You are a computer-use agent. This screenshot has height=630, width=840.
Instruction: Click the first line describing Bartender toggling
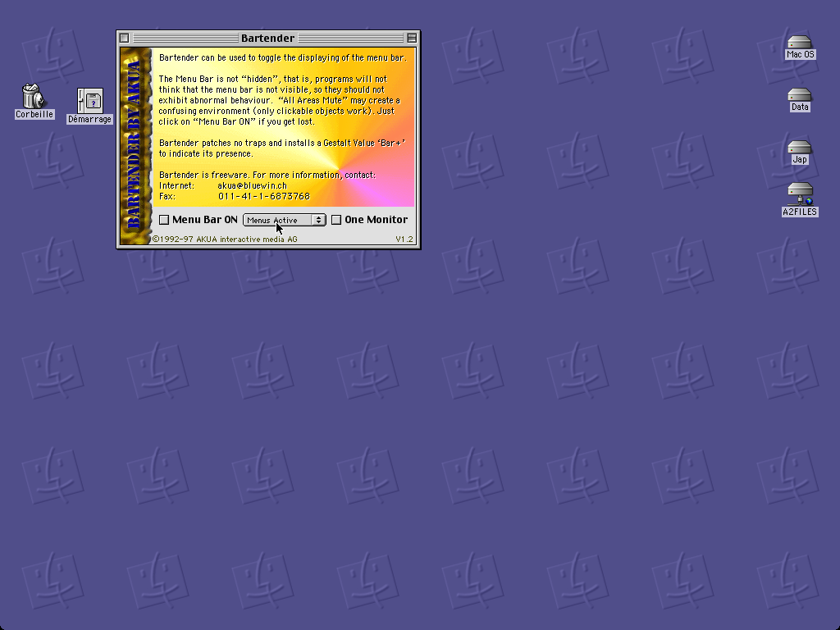(x=282, y=58)
